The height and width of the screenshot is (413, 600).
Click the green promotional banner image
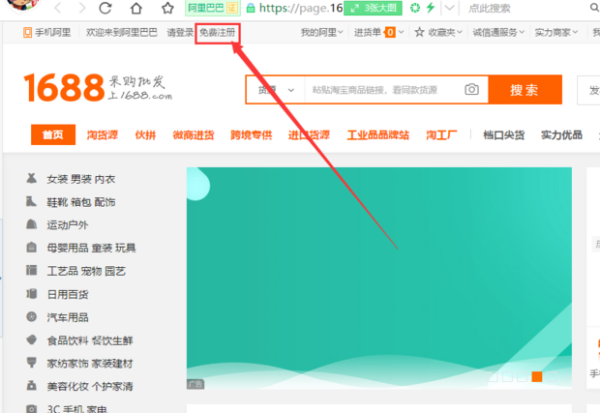379,278
